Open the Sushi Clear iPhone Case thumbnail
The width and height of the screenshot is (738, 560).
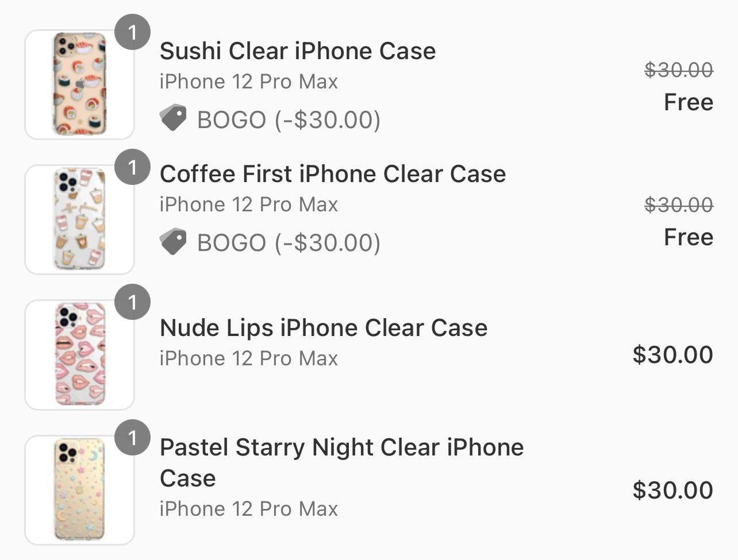pyautogui.click(x=79, y=84)
